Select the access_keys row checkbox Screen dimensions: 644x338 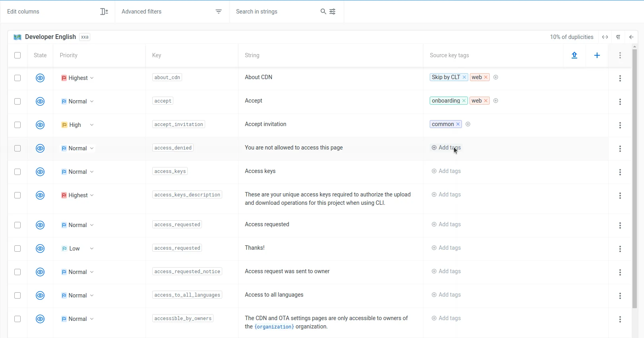point(17,172)
